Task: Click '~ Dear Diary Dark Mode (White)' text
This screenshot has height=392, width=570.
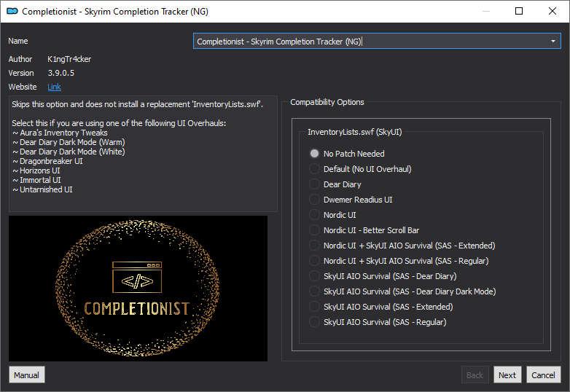Action: 69,152
